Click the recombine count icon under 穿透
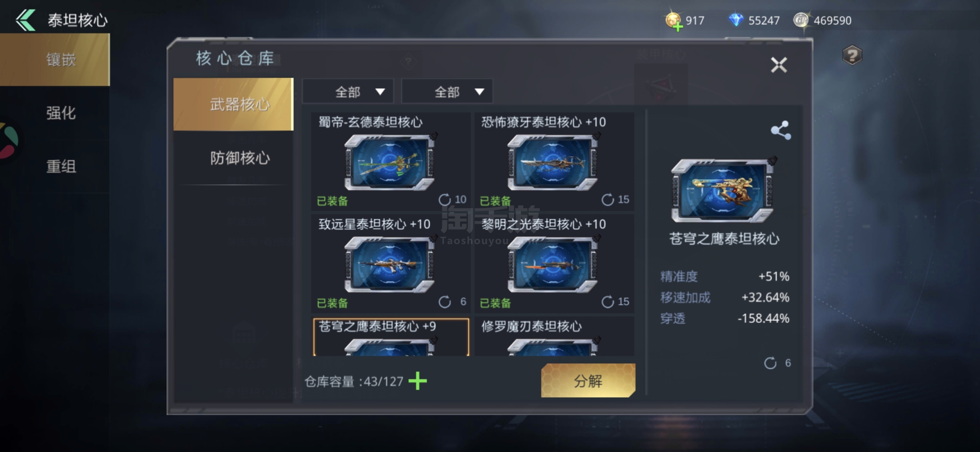The width and height of the screenshot is (980, 452). tap(770, 363)
